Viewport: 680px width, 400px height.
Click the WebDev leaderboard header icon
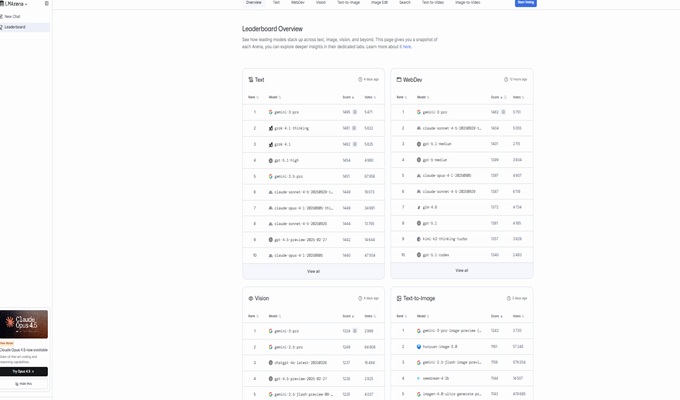pyautogui.click(x=399, y=79)
